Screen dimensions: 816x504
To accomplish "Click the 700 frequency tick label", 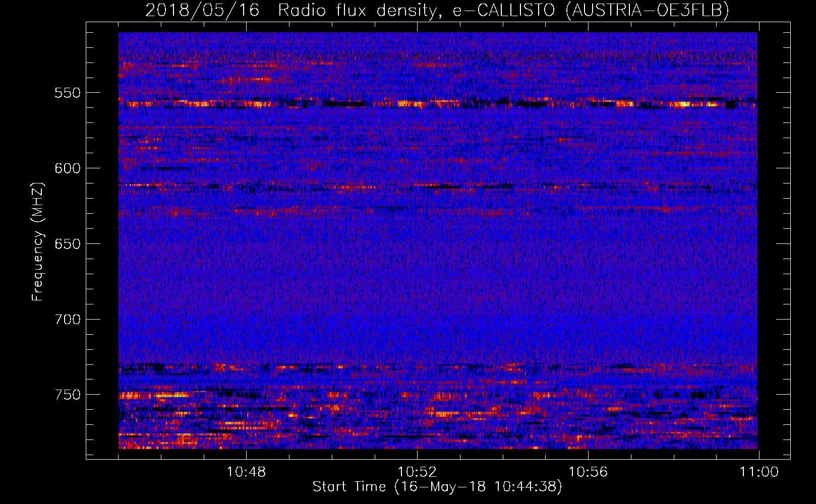I will pyautogui.click(x=68, y=320).
